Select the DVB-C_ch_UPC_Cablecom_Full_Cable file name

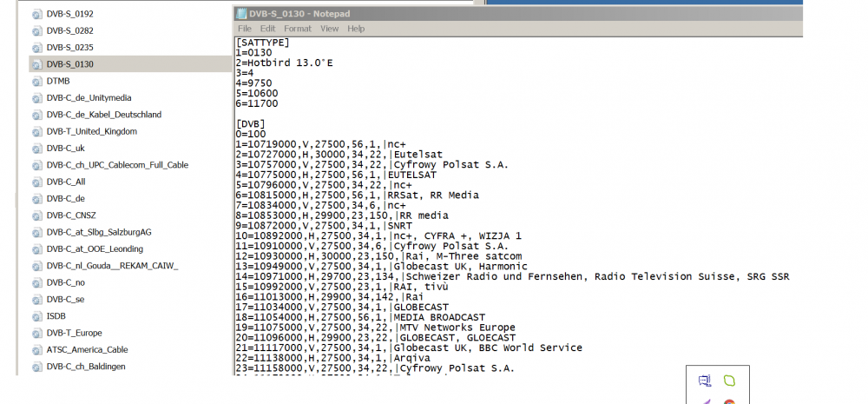click(117, 165)
